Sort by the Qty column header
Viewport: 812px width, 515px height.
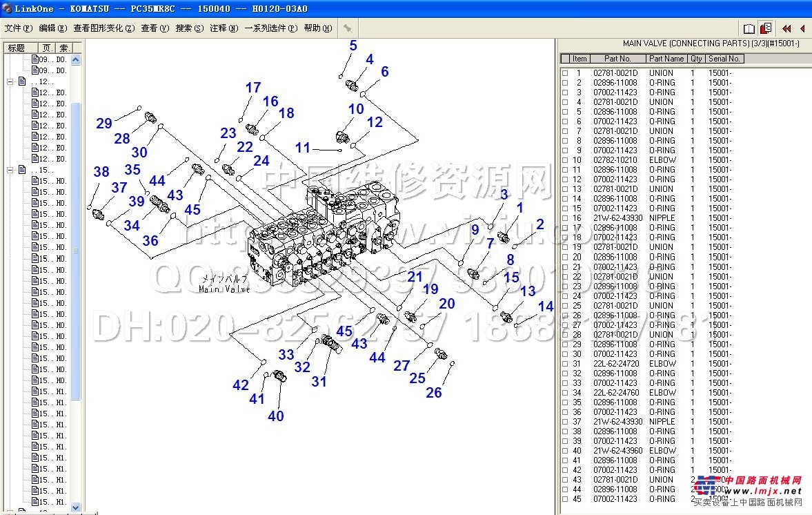[696, 59]
